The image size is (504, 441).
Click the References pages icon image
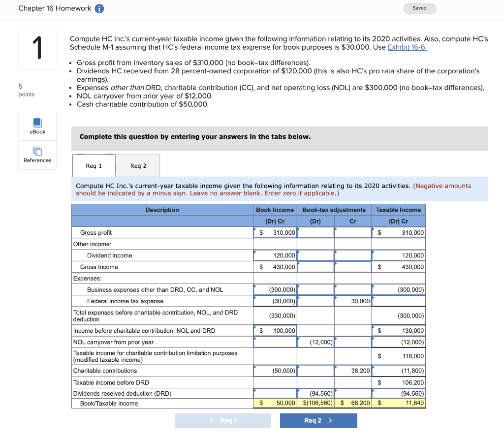pos(37,152)
